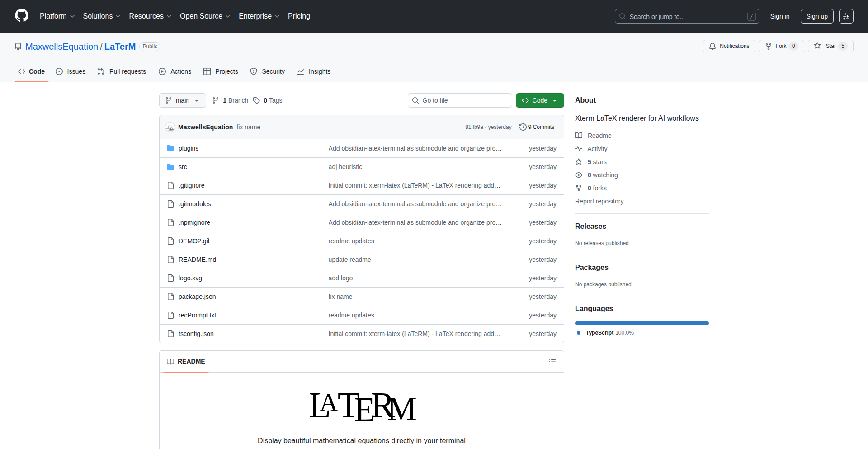The image size is (868, 449).
Task: Click the .npmignore file icon
Action: click(170, 222)
